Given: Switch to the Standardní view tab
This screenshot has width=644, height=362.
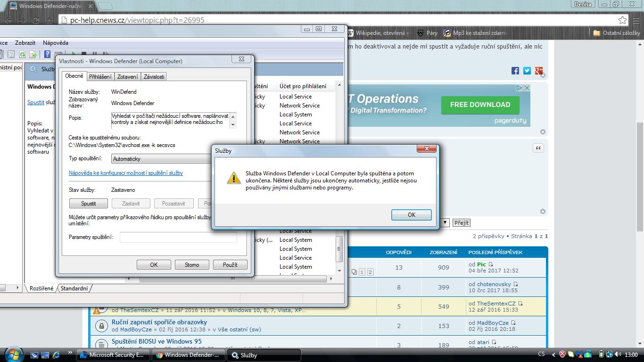Looking at the screenshot, I should 74,288.
